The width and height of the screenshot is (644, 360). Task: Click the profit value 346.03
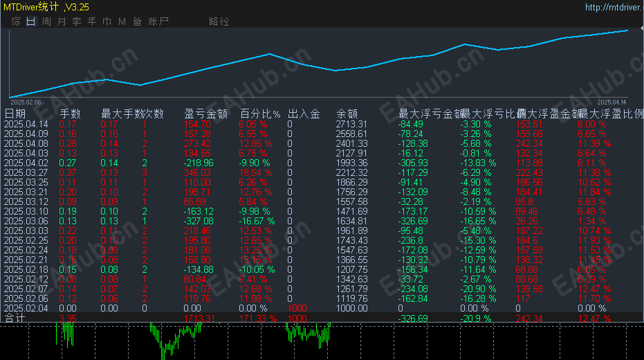point(197,172)
